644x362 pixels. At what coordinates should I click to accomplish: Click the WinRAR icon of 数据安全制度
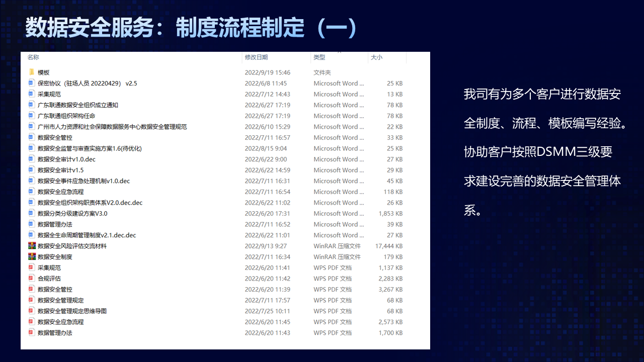pos(32,257)
